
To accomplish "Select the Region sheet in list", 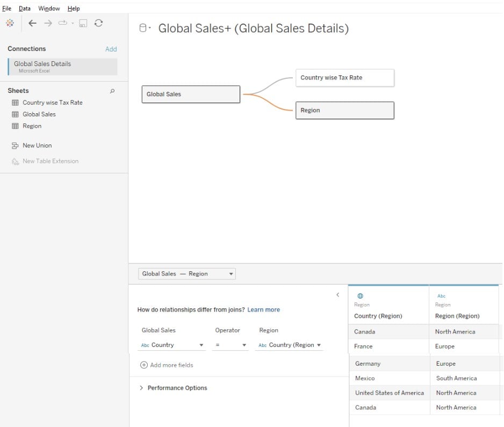I will click(x=32, y=126).
